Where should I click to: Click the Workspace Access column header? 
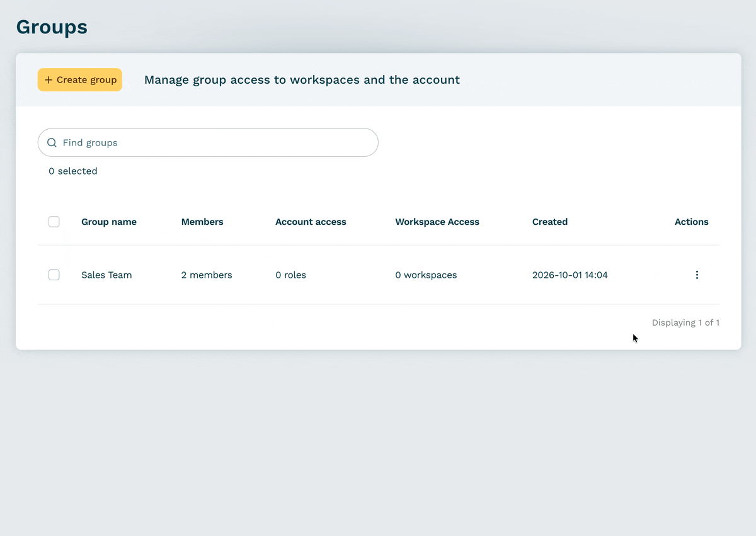437,222
